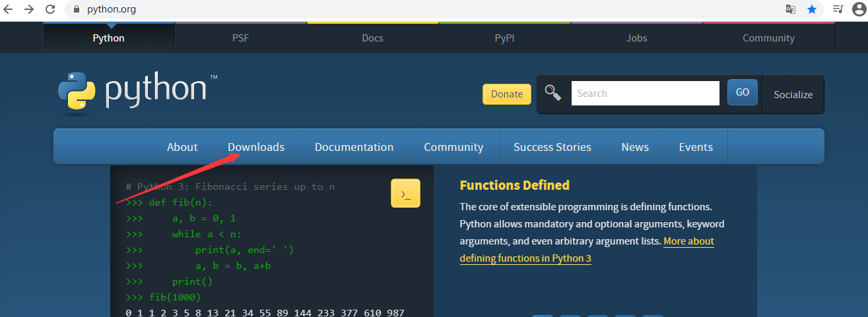Click the 'while a < n:' code line

pos(184,234)
